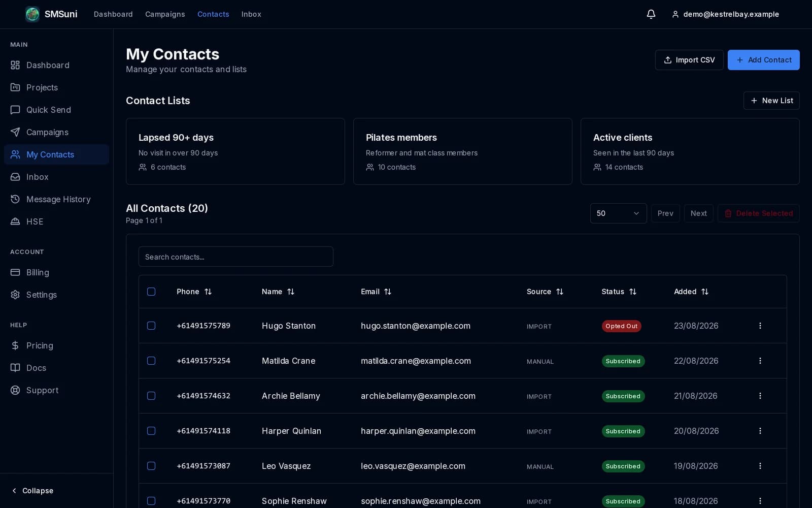Image resolution: width=812 pixels, height=508 pixels.
Task: Sort contacts by Email column
Action: tap(376, 292)
